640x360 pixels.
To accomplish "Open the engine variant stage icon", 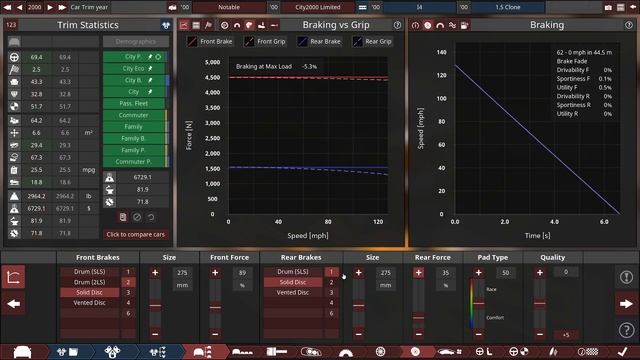I will (112, 352).
